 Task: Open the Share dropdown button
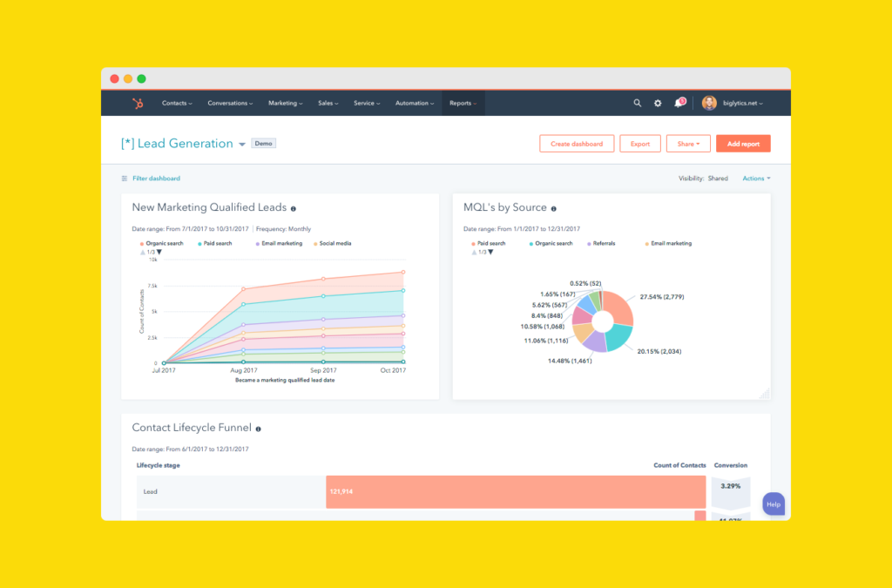[x=688, y=144]
